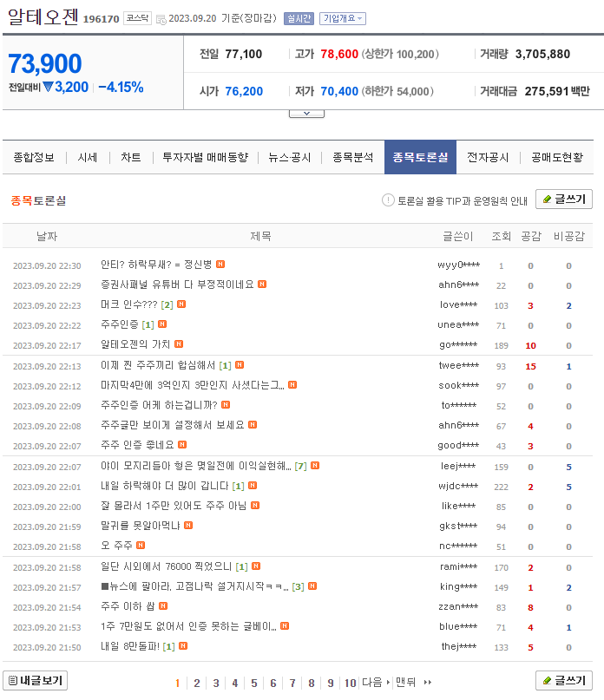This screenshot has width=604, height=700.
Task: Click N icon beside 알테오젠의 가치
Action: [x=179, y=343]
